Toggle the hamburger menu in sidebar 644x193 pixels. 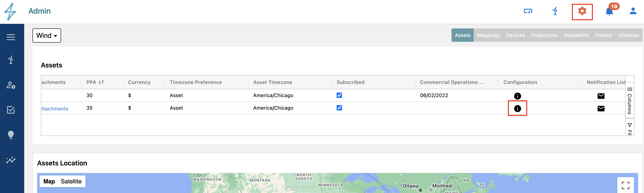pos(11,37)
